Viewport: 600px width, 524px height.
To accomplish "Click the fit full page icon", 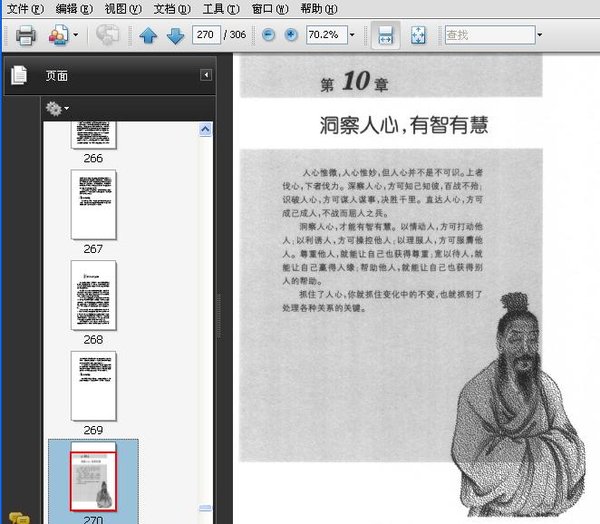I will point(418,35).
